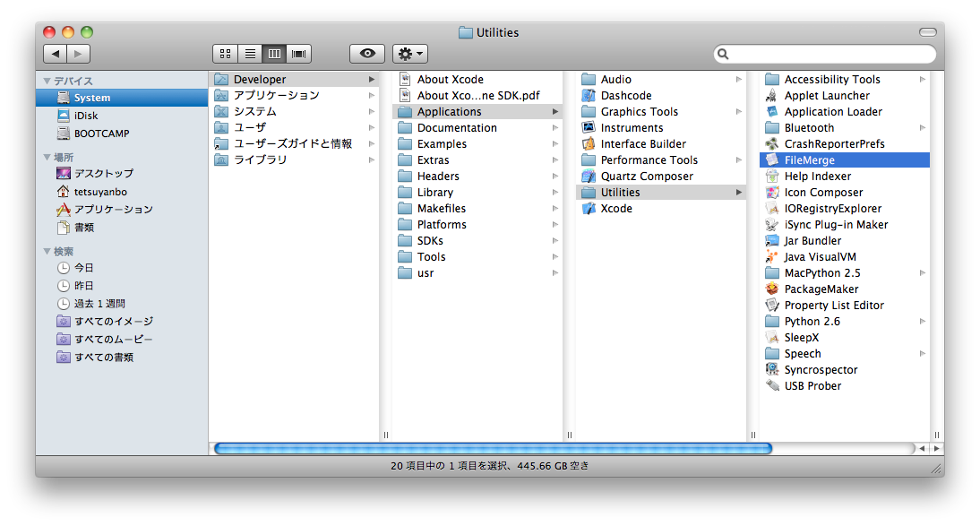
Task: Click the search field
Action: [825, 54]
